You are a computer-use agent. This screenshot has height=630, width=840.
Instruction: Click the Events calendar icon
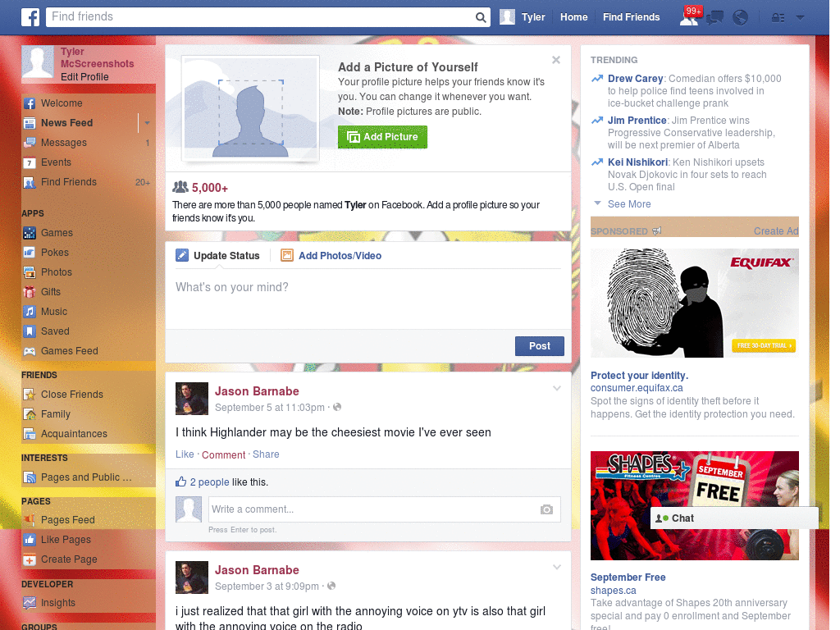(x=30, y=162)
